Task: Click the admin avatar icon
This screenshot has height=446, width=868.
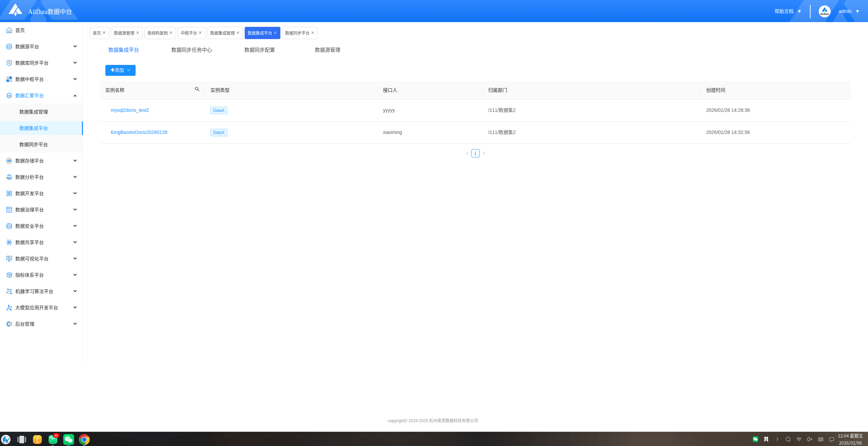Action: pos(824,11)
